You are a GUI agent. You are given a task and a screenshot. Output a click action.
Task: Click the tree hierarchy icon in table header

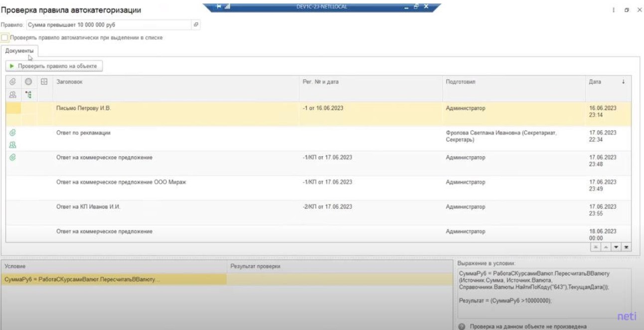(28, 94)
